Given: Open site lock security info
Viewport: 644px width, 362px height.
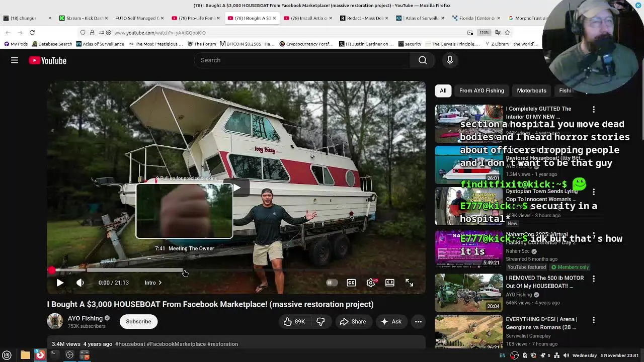Looking at the screenshot, I should click(92, 33).
